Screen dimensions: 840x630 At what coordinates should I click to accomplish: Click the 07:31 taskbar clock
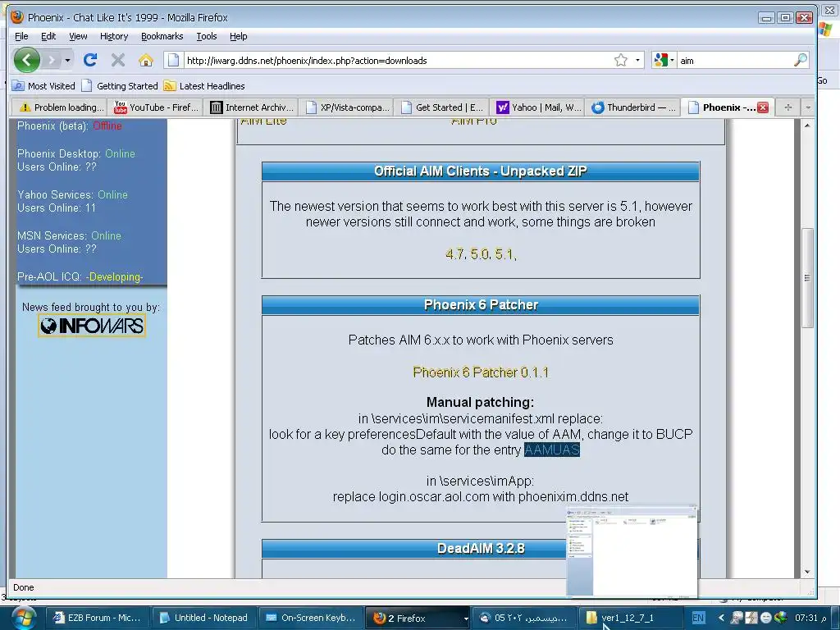coord(810,618)
